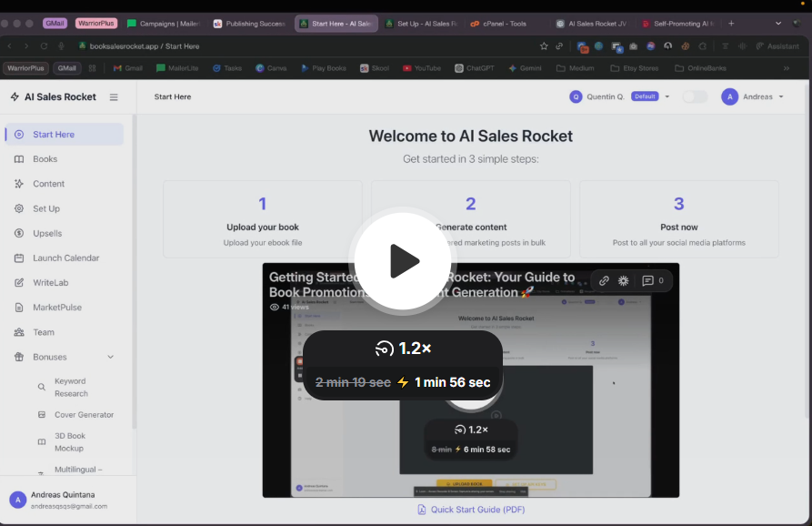Open the Team page

44,332
